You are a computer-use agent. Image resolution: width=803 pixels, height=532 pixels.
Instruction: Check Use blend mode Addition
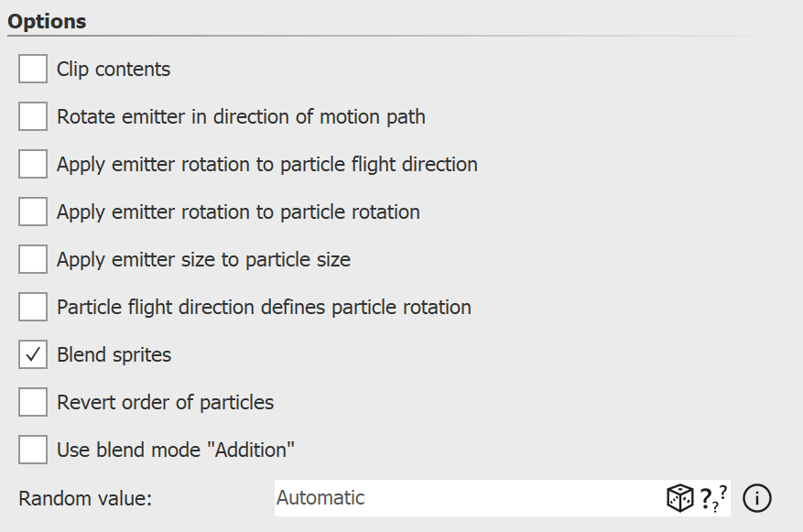pyautogui.click(x=32, y=449)
